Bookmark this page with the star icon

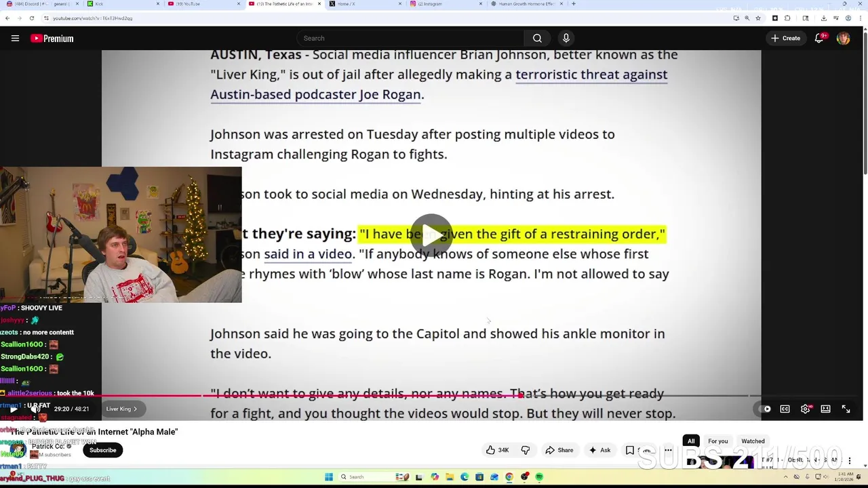pos(759,18)
